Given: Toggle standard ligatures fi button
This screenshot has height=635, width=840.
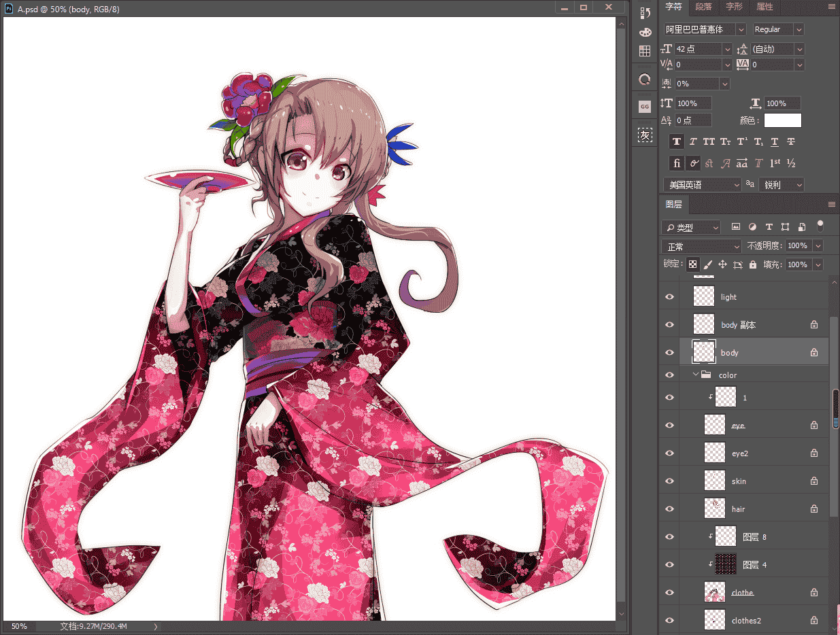Looking at the screenshot, I should point(676,163).
